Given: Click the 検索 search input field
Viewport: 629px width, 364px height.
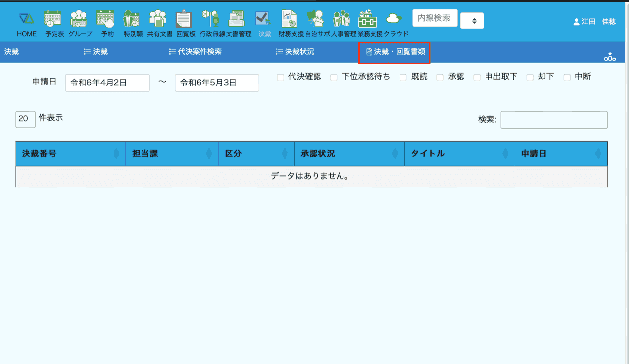Looking at the screenshot, I should (554, 120).
